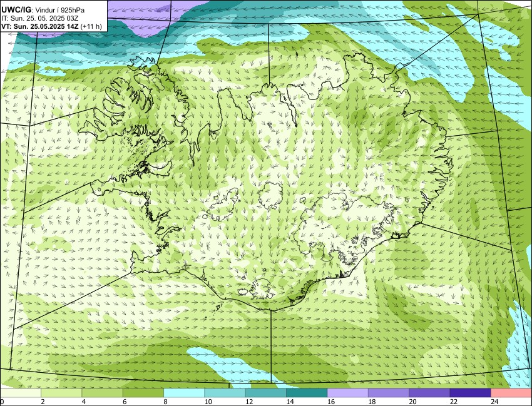
Task: Click the legend value '6'
Action: pyautogui.click(x=125, y=402)
